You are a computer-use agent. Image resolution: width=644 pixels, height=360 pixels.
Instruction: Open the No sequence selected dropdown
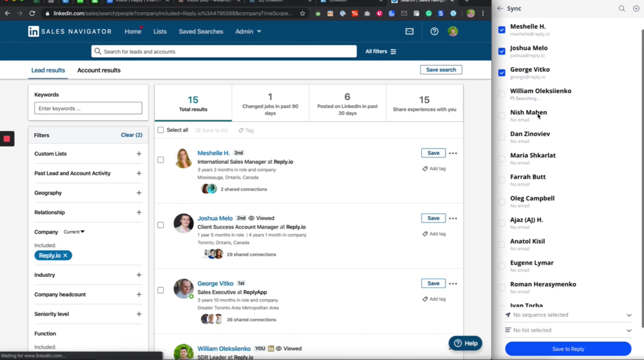coord(568,315)
